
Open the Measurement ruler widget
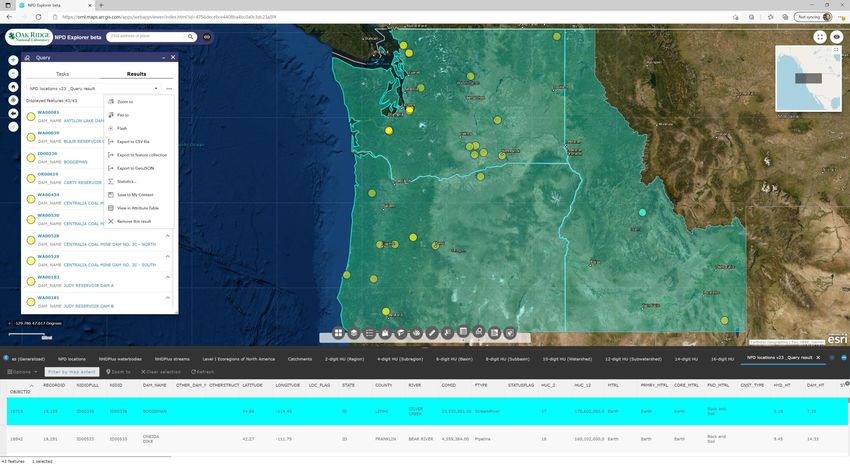(x=432, y=333)
